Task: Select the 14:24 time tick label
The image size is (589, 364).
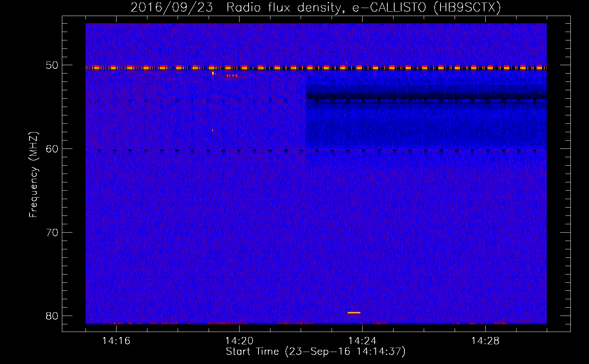Action: click(x=362, y=341)
